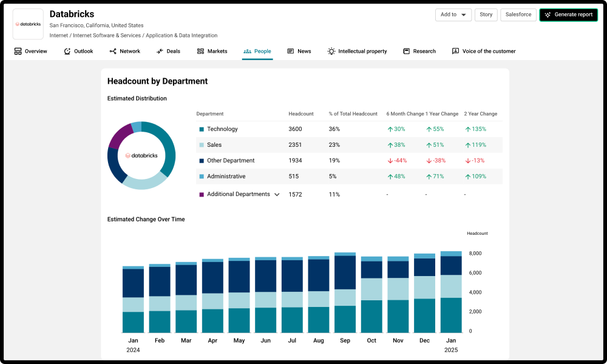Click the Network nodes icon
This screenshot has width=607, height=364.
click(x=113, y=52)
